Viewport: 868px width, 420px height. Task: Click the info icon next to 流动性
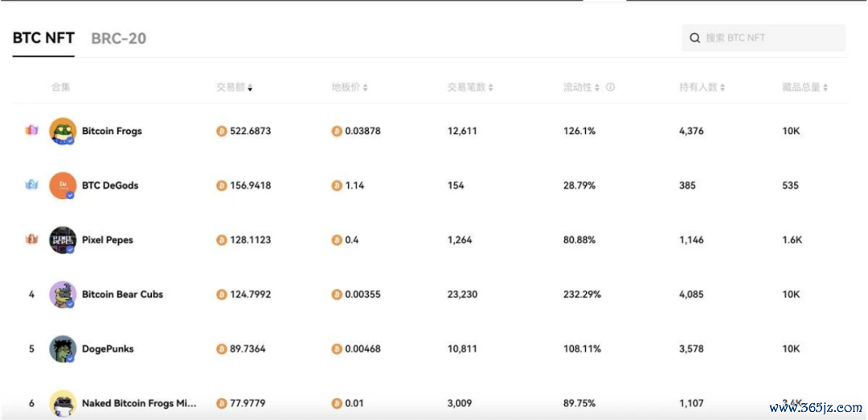pyautogui.click(x=610, y=88)
